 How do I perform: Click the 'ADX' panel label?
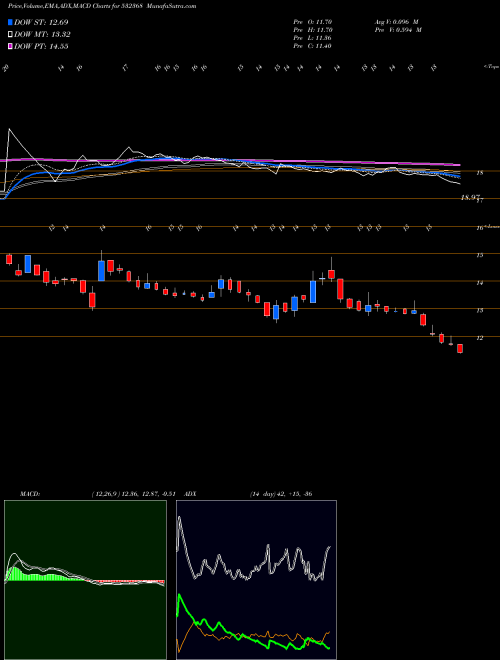pos(191,494)
